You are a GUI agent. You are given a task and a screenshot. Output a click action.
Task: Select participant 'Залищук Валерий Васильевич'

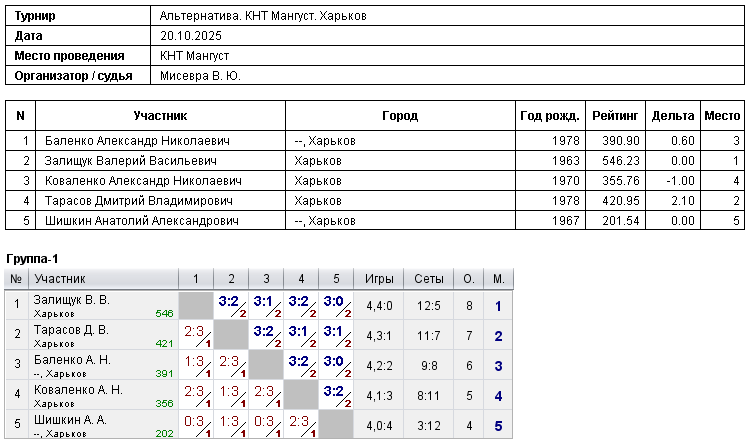click(131, 161)
